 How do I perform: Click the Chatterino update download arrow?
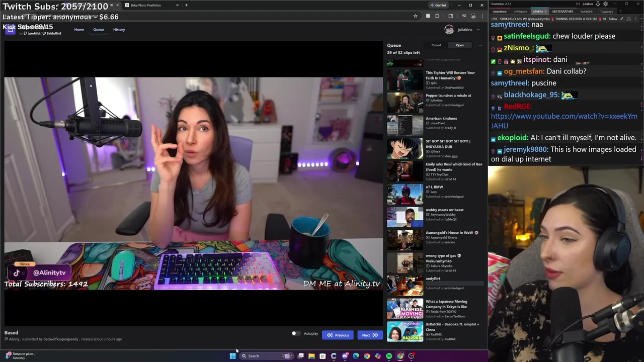pyautogui.click(x=598, y=4)
